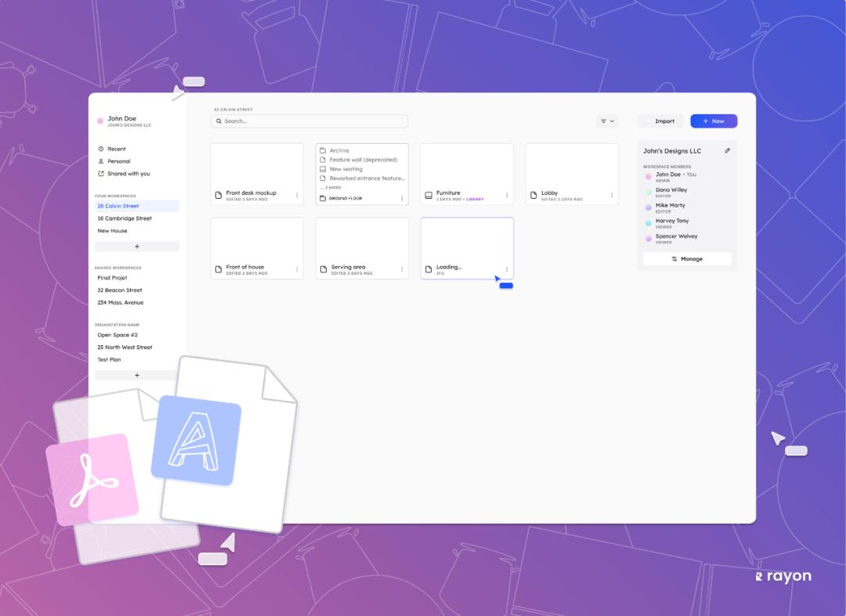Click the file icon on the Lobby card
The height and width of the screenshot is (616, 846).
[x=533, y=195]
